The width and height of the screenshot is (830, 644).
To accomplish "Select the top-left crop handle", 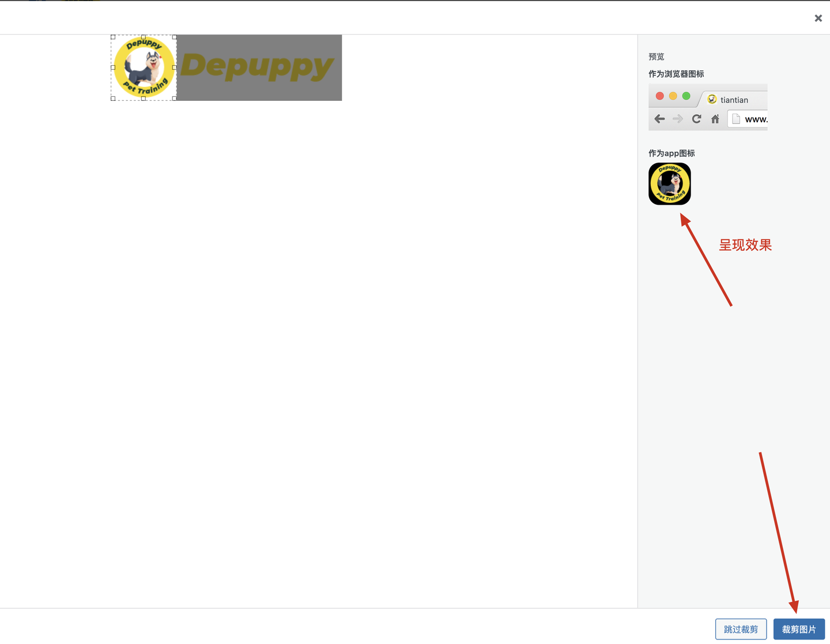I will pos(113,37).
